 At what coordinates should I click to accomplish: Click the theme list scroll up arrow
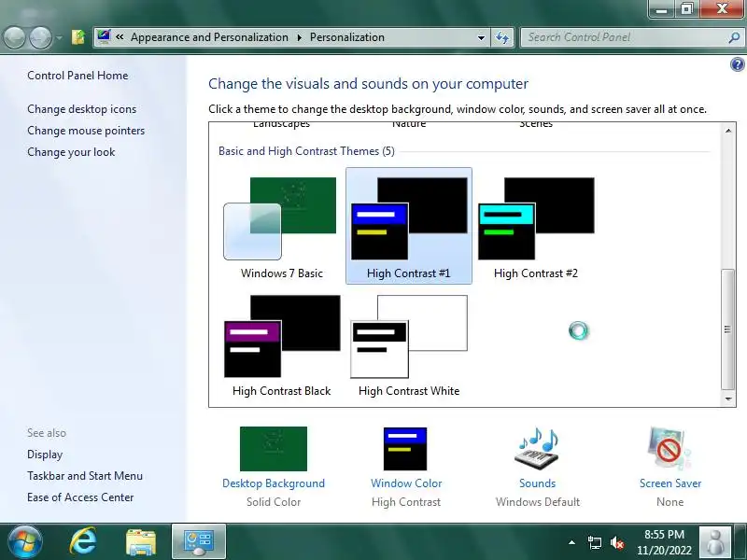[728, 130]
